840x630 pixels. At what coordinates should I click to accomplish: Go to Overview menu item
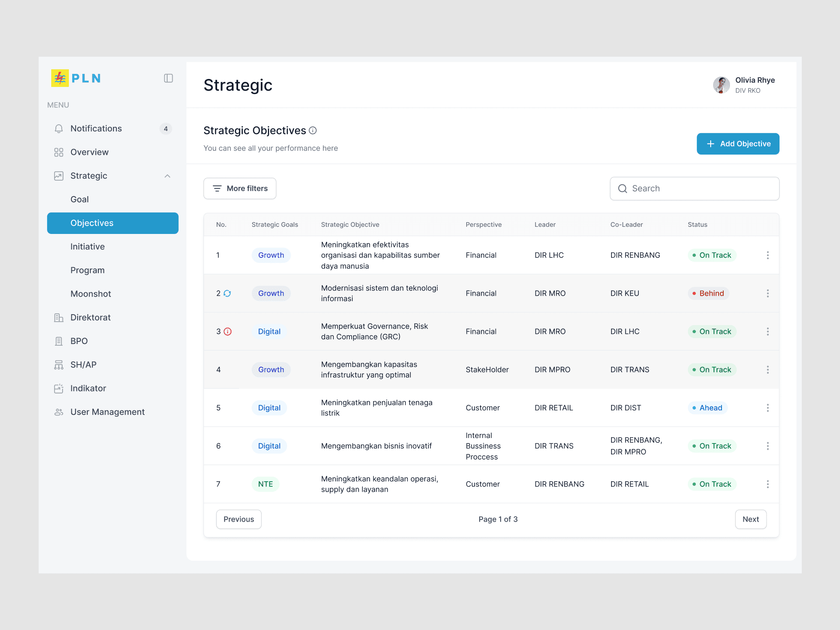pyautogui.click(x=113, y=152)
